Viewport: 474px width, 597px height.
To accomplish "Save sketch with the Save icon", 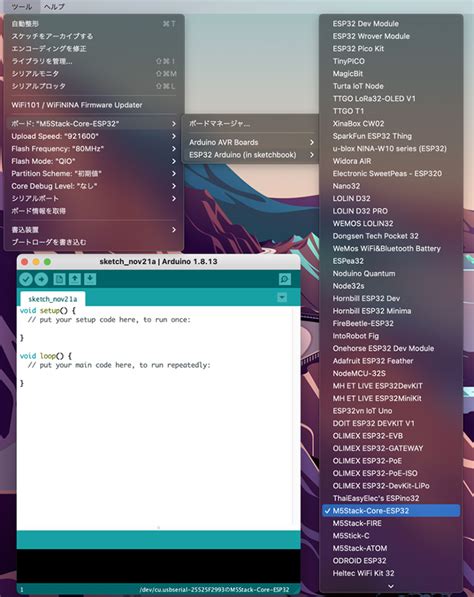I will click(x=90, y=279).
